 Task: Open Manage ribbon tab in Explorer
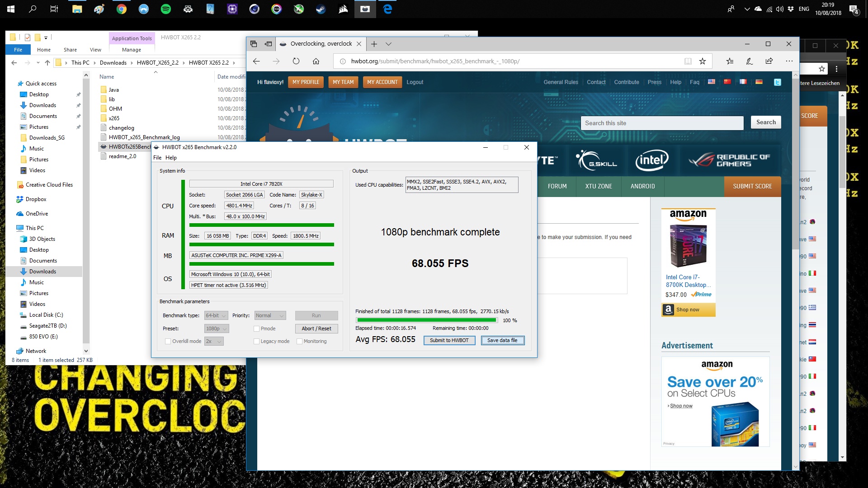(x=132, y=50)
